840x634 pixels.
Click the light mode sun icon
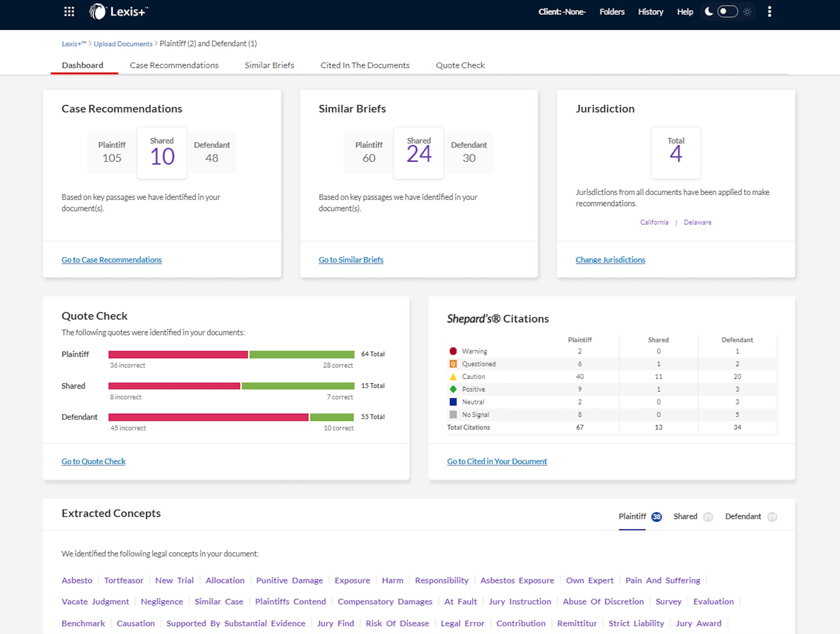pyautogui.click(x=747, y=12)
